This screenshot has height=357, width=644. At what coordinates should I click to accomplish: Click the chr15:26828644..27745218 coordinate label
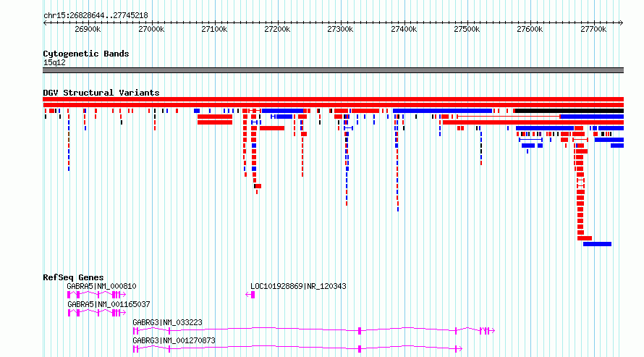coord(96,15)
